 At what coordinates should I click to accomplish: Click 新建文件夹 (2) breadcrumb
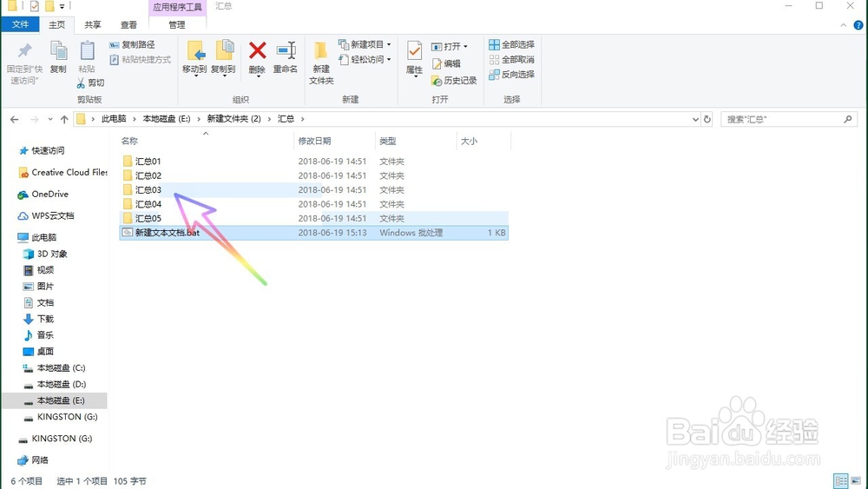pyautogui.click(x=233, y=118)
